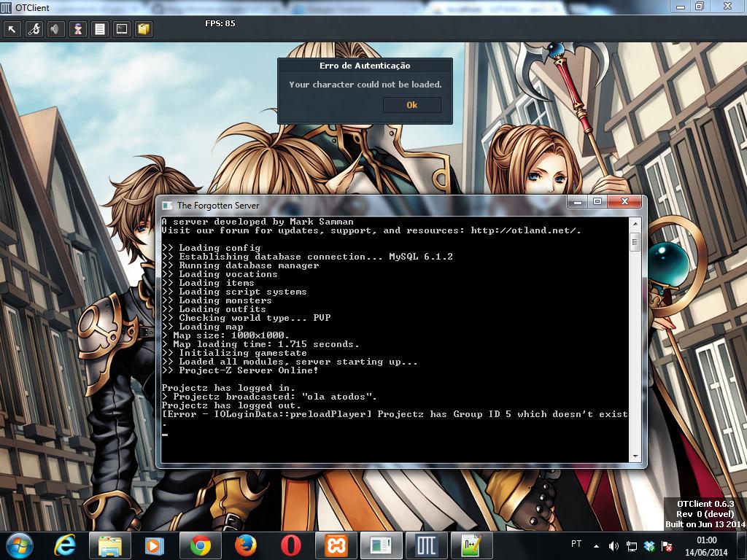Open the OTClient options wrench icon
Screen dimensions: 747x560
tap(34, 29)
